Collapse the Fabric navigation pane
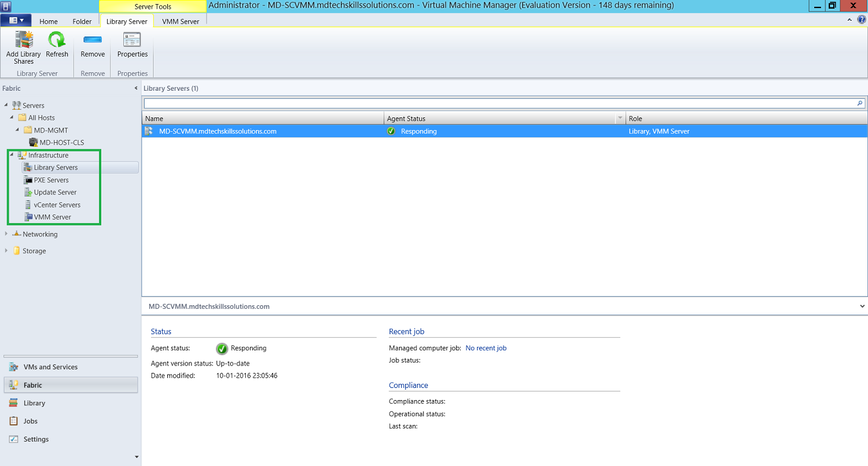 [x=136, y=88]
